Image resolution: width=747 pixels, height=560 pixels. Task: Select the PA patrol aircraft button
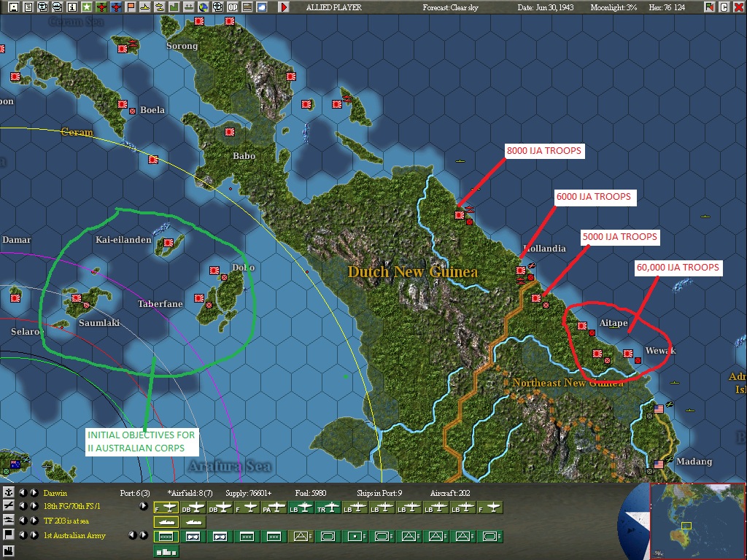274,508
